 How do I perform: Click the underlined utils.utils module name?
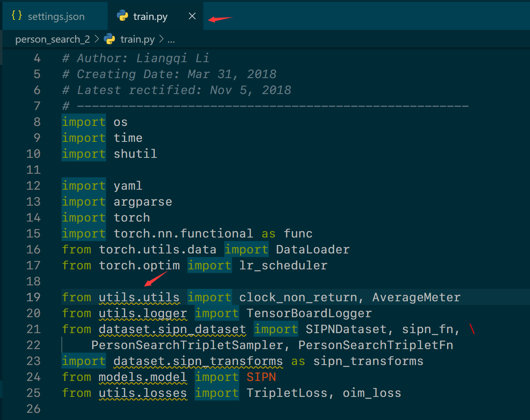pyautogui.click(x=139, y=297)
